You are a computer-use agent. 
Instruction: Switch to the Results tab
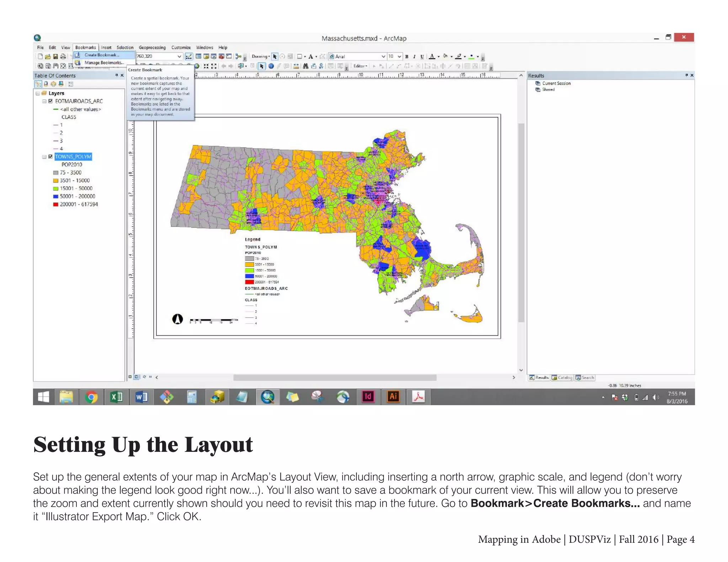tap(539, 378)
